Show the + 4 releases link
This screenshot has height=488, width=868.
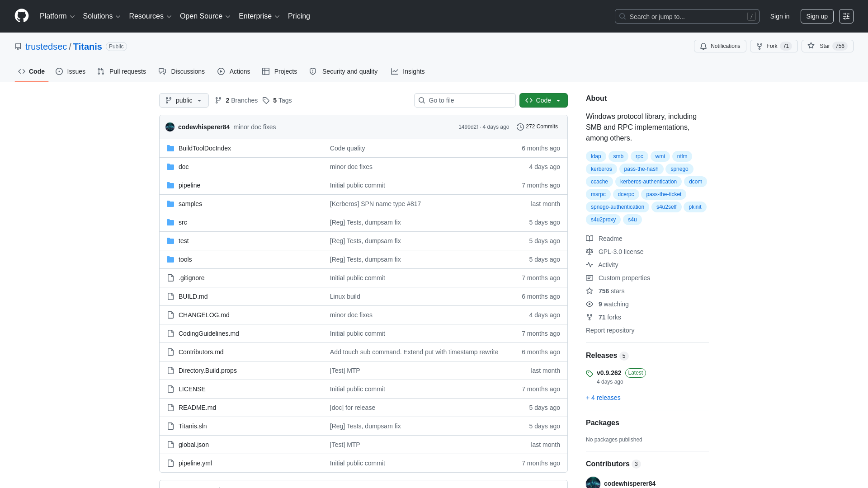click(603, 398)
